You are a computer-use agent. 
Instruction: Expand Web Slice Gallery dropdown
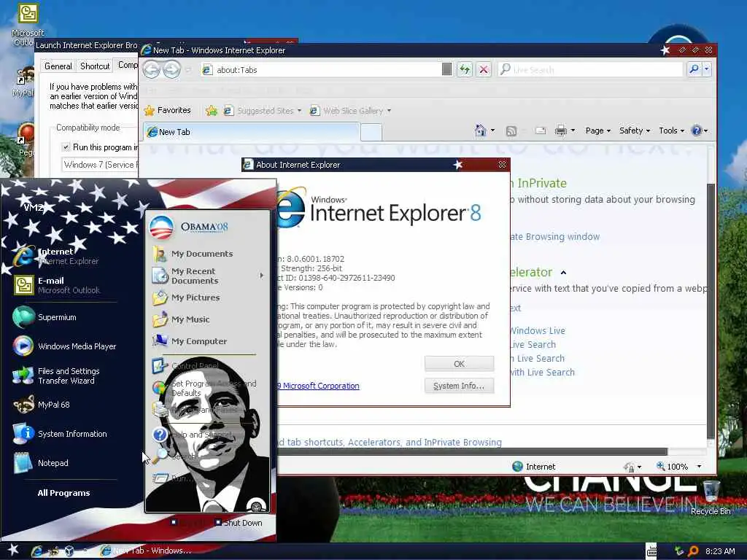(389, 111)
